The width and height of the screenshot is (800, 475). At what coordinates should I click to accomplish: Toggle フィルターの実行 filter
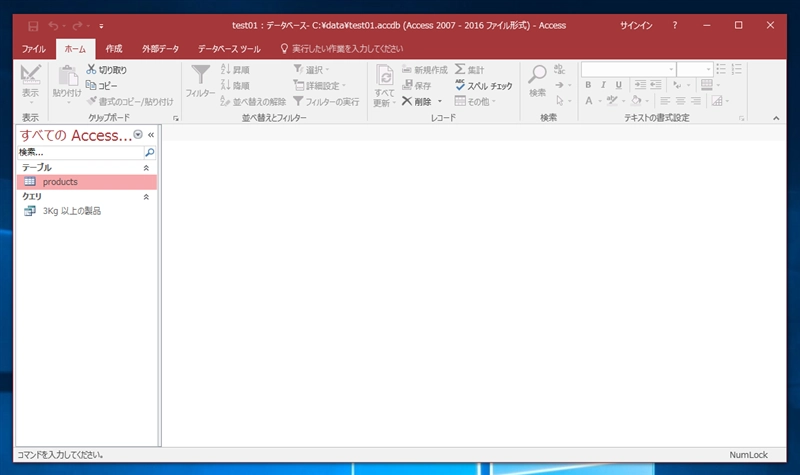pos(326,102)
